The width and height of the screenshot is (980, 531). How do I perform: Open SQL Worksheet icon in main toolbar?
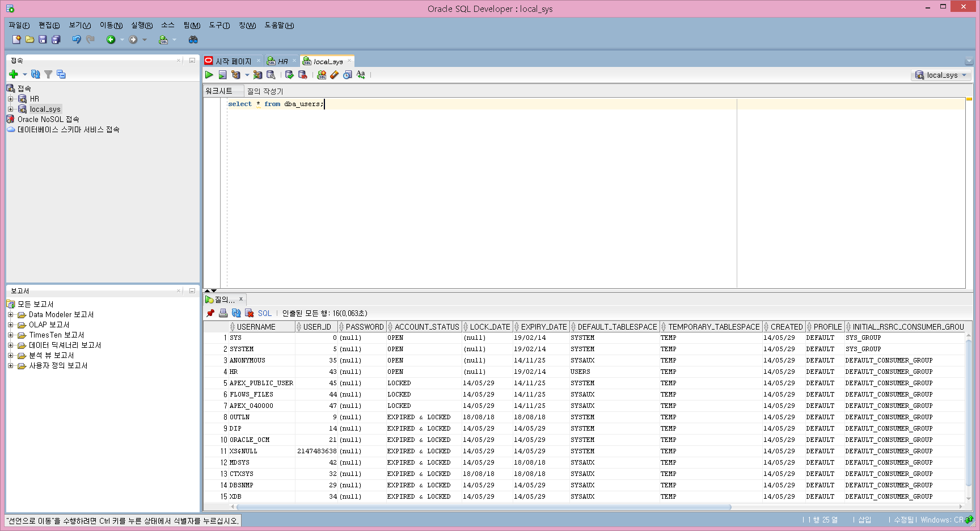coord(163,40)
